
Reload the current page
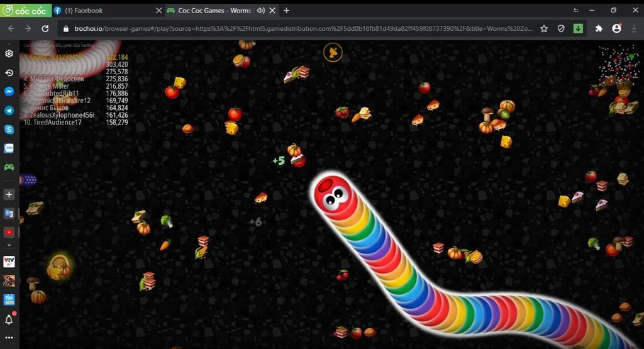[45, 28]
